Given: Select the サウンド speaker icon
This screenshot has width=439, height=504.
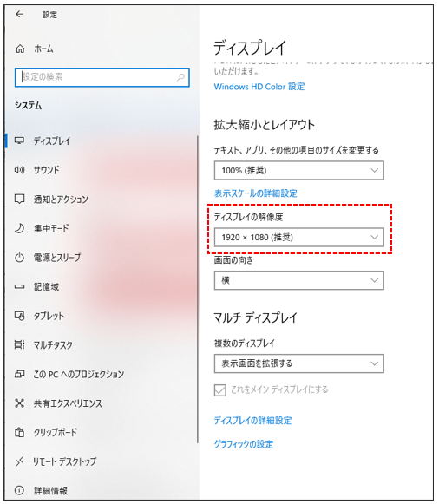Looking at the screenshot, I should point(19,170).
